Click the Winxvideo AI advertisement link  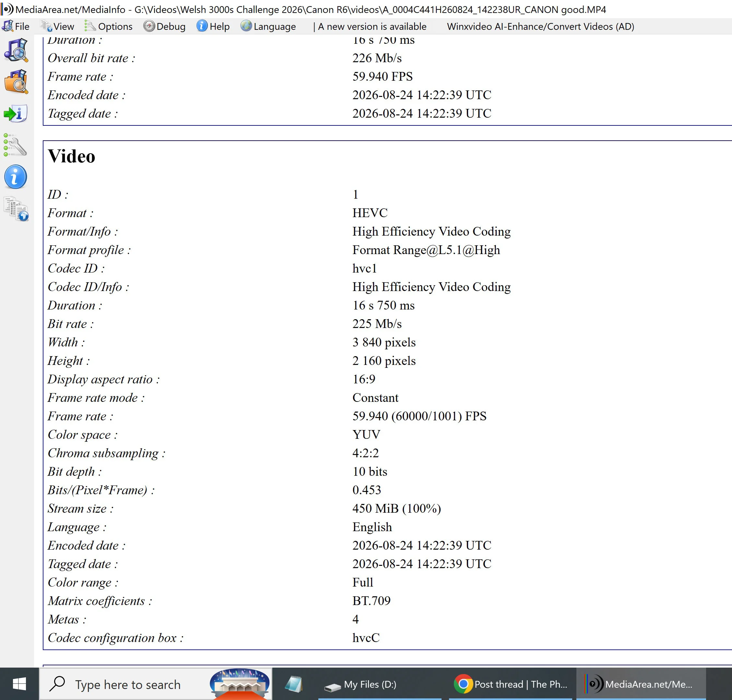[540, 27]
